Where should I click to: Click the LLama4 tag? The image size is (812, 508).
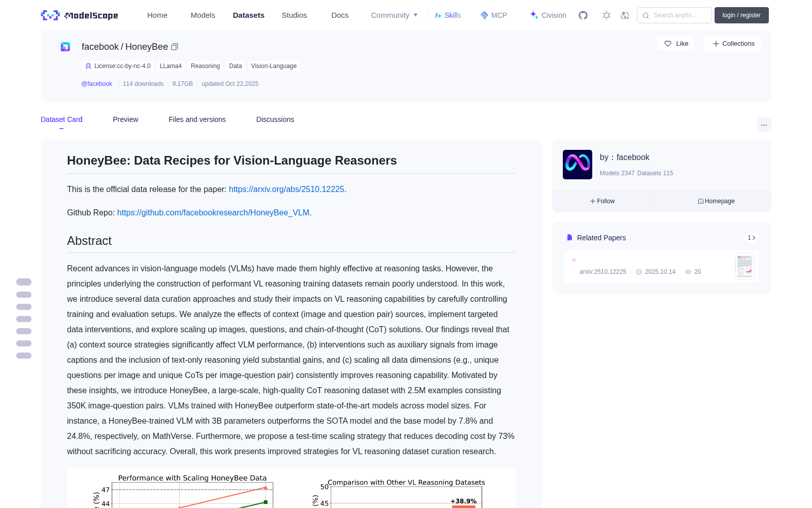coord(171,66)
